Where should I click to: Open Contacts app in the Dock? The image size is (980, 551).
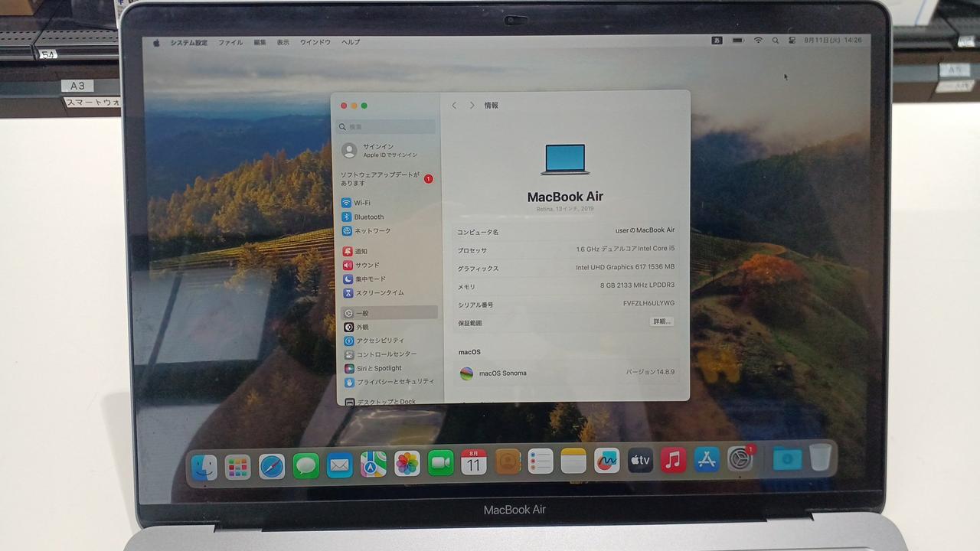click(508, 461)
